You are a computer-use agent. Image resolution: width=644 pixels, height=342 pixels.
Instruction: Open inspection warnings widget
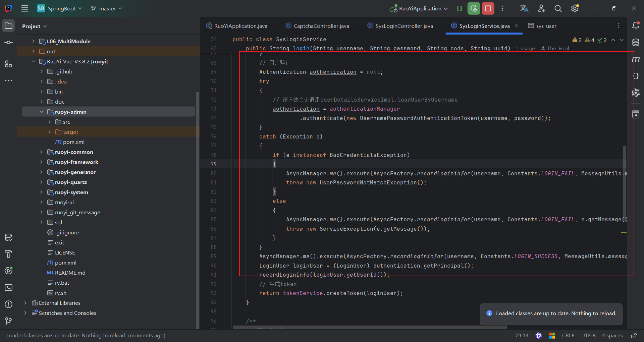pos(589,40)
